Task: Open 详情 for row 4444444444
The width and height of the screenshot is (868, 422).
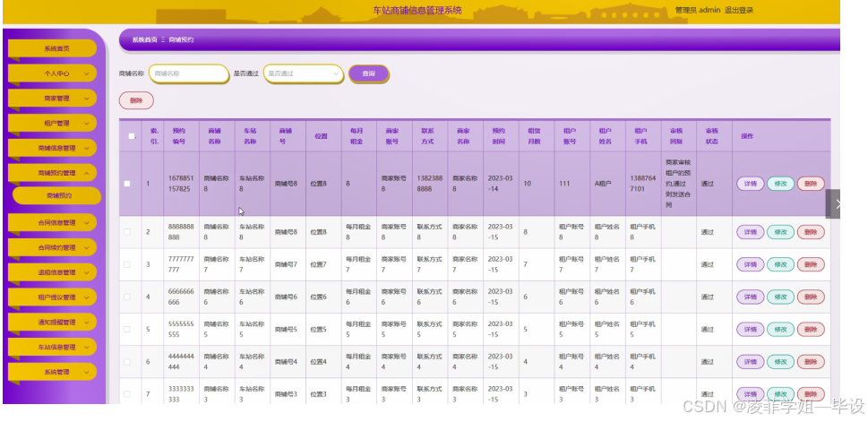Action: click(750, 362)
